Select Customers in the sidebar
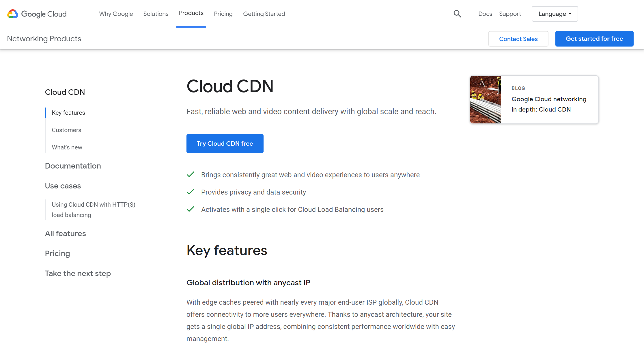The height and width of the screenshot is (359, 644). (66, 130)
